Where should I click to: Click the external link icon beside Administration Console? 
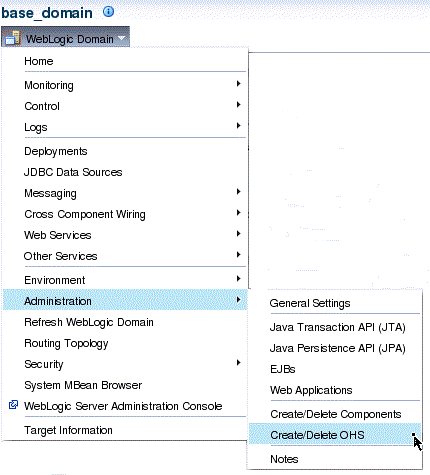(x=13, y=405)
